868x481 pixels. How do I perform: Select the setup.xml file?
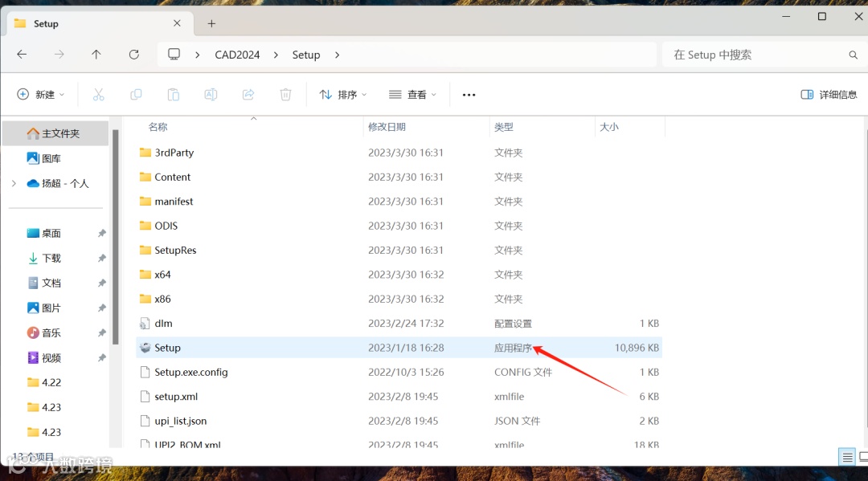(399, 397)
